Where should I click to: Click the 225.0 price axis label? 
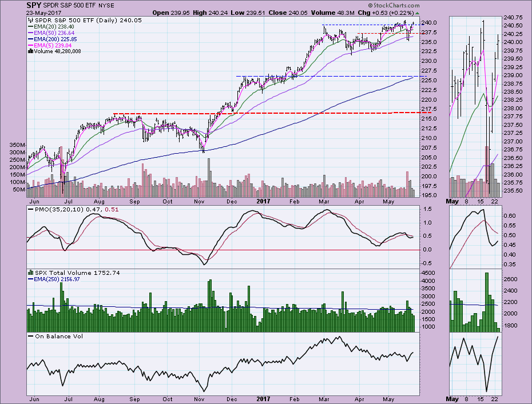click(x=430, y=81)
